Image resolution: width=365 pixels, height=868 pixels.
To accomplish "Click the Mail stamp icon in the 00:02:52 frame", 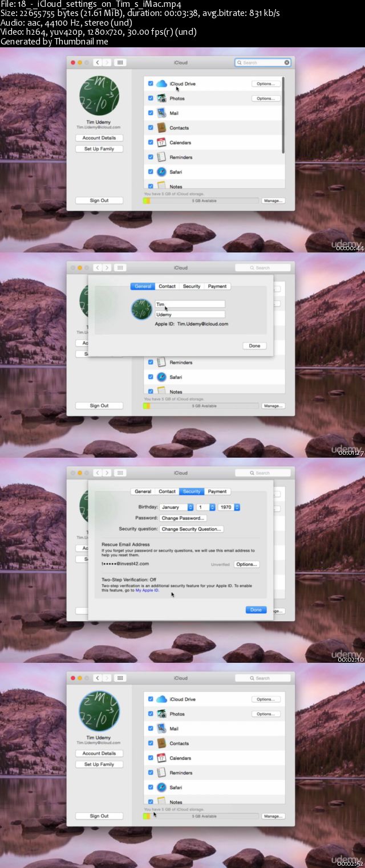I will tap(161, 728).
